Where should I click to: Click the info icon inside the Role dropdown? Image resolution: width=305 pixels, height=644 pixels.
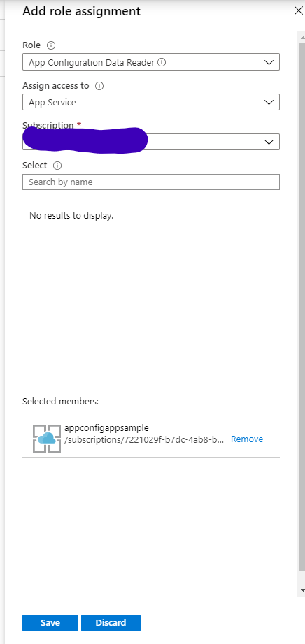162,62
